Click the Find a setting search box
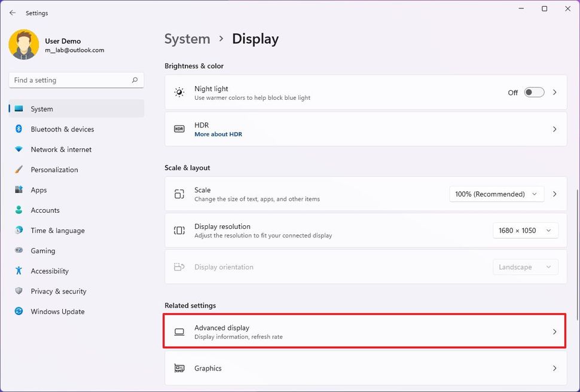580x392 pixels. point(69,80)
